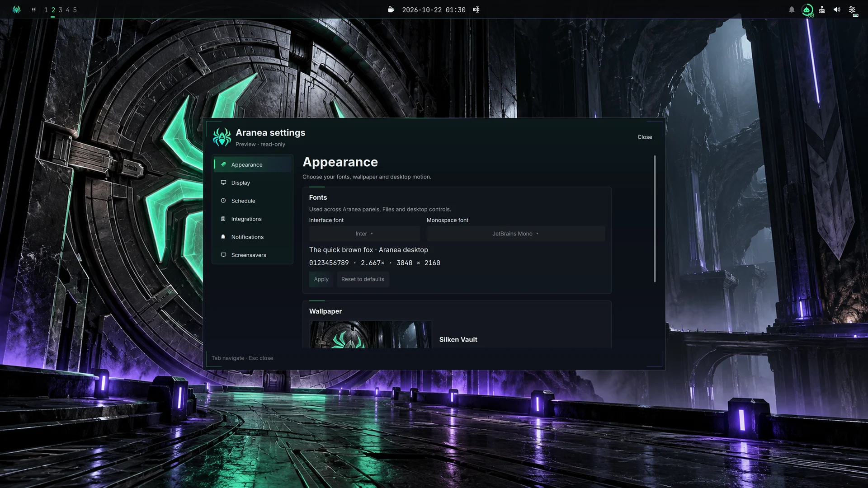
Task: Open the robot assistant indicator in top bar
Action: [x=807, y=9]
